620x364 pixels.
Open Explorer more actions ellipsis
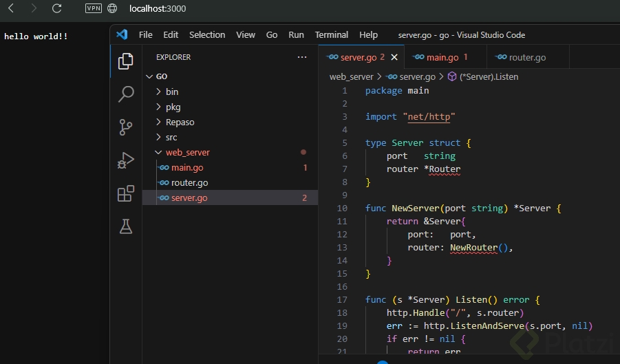[301, 57]
